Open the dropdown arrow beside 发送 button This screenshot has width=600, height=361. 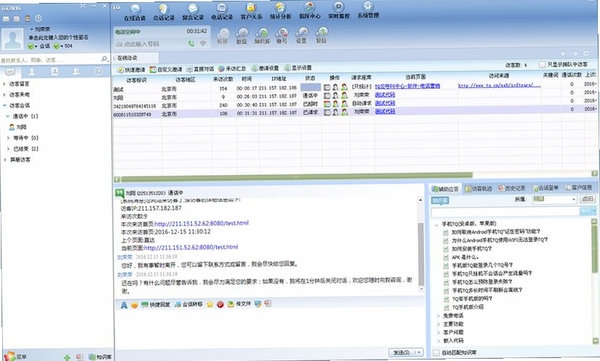pos(419,352)
